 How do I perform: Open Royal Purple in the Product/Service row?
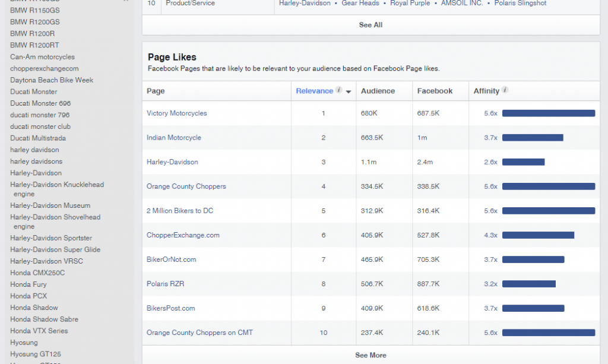[410, 3]
